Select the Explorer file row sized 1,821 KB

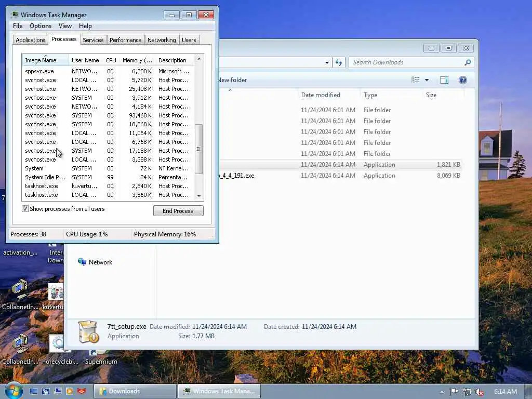(340, 165)
